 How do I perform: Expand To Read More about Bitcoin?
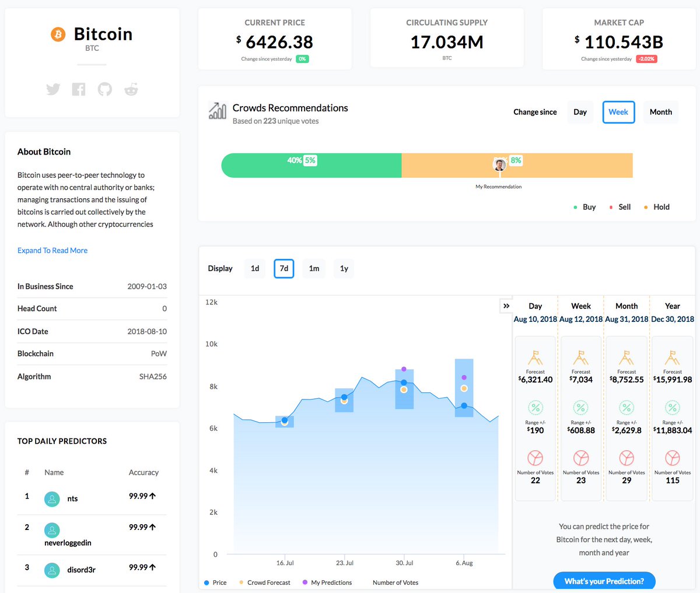pos(52,250)
